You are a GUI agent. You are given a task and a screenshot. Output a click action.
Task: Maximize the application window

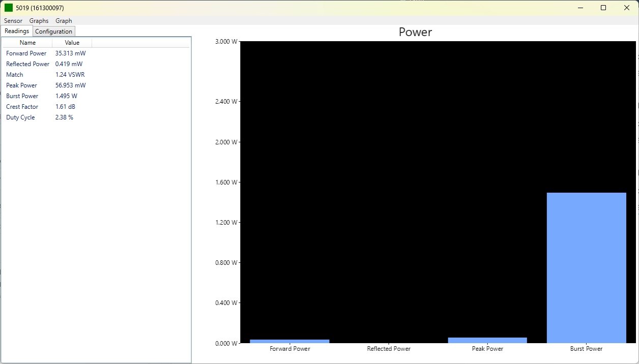pyautogui.click(x=603, y=8)
